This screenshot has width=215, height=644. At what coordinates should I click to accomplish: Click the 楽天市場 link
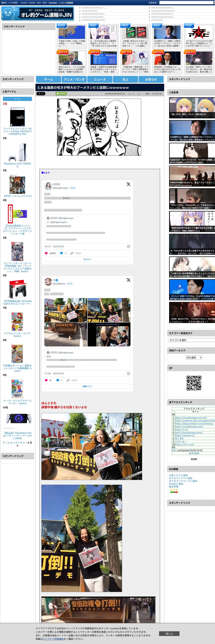(173, 487)
